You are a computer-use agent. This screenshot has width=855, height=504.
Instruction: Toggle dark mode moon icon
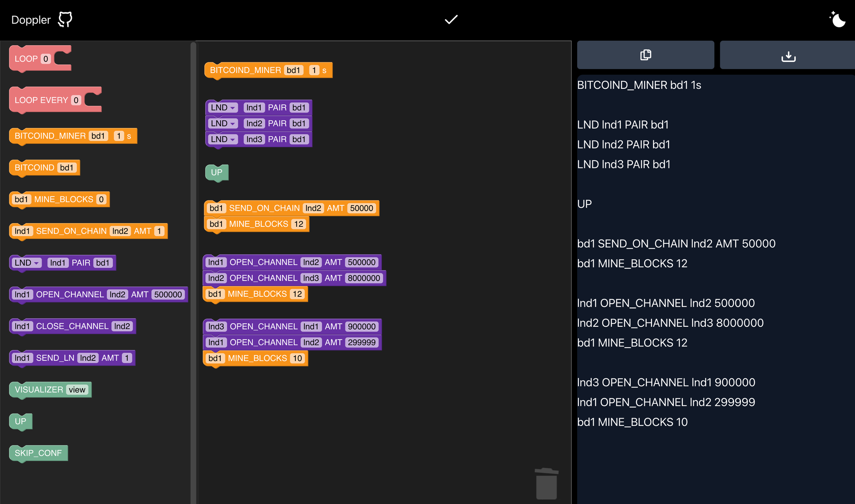837,20
